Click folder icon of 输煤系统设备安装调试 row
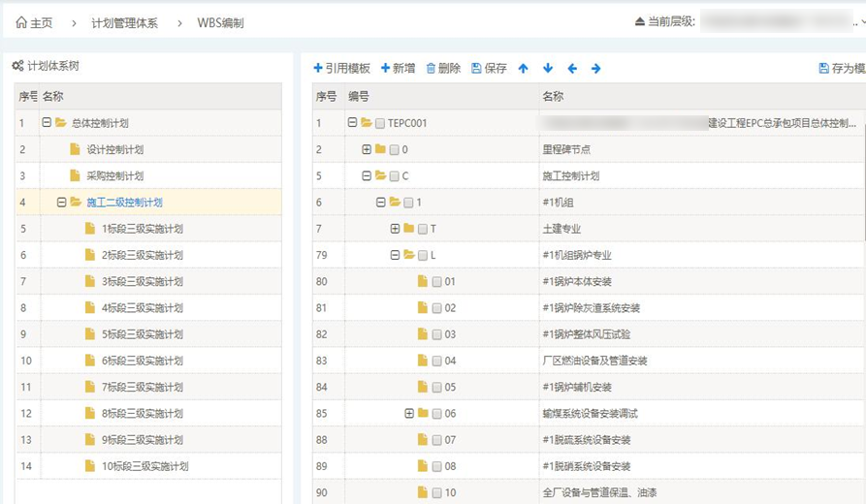This screenshot has height=504, width=866. point(423,413)
